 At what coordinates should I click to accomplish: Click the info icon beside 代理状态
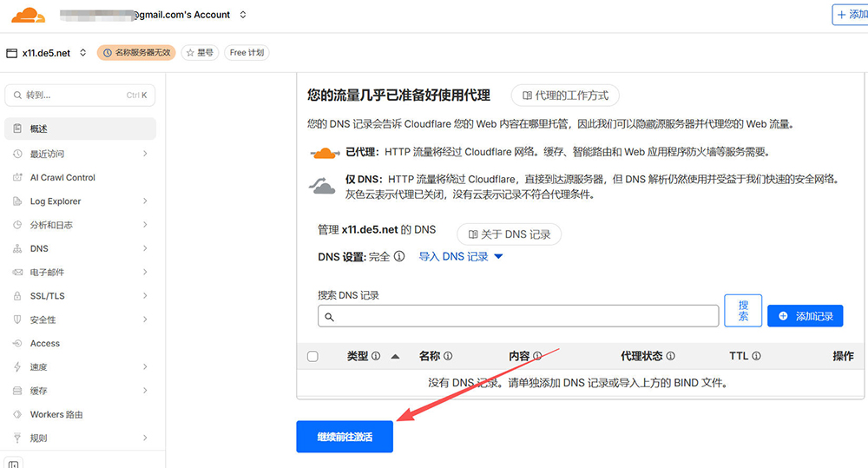tap(670, 356)
